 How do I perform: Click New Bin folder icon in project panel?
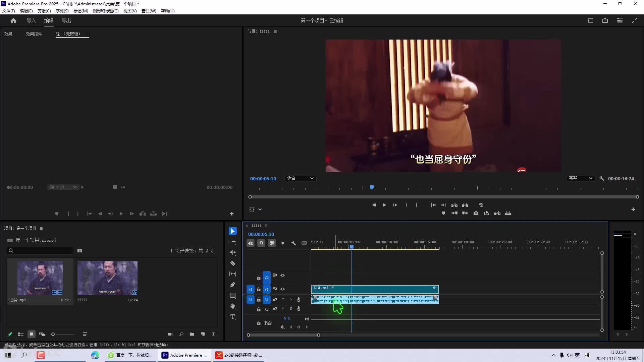point(192,334)
